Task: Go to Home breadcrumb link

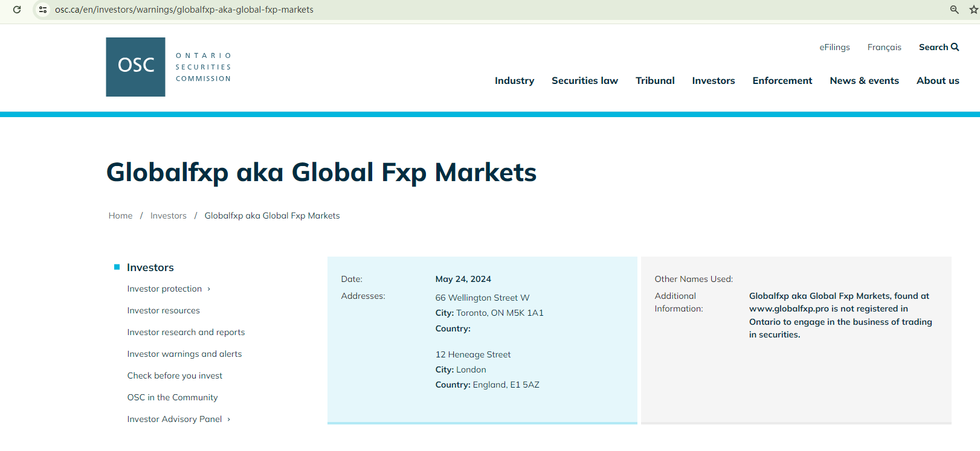Action: pyautogui.click(x=120, y=216)
